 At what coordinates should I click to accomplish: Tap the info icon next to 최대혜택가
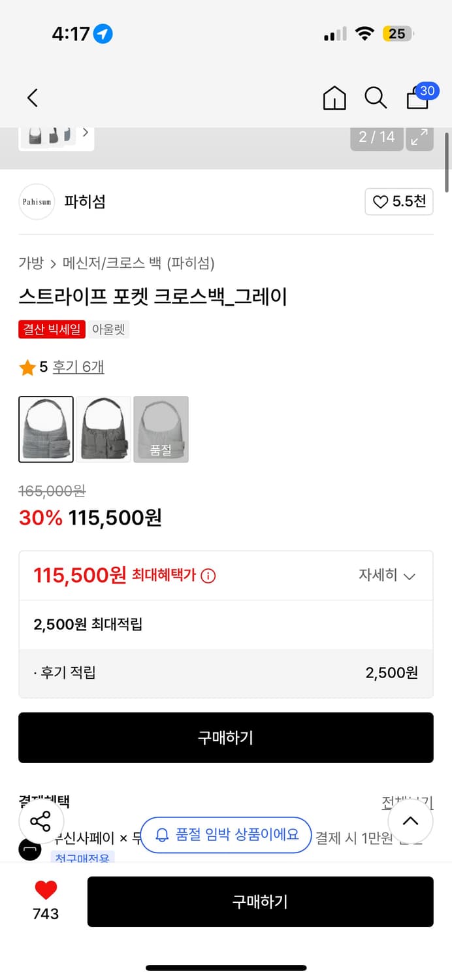click(x=207, y=576)
